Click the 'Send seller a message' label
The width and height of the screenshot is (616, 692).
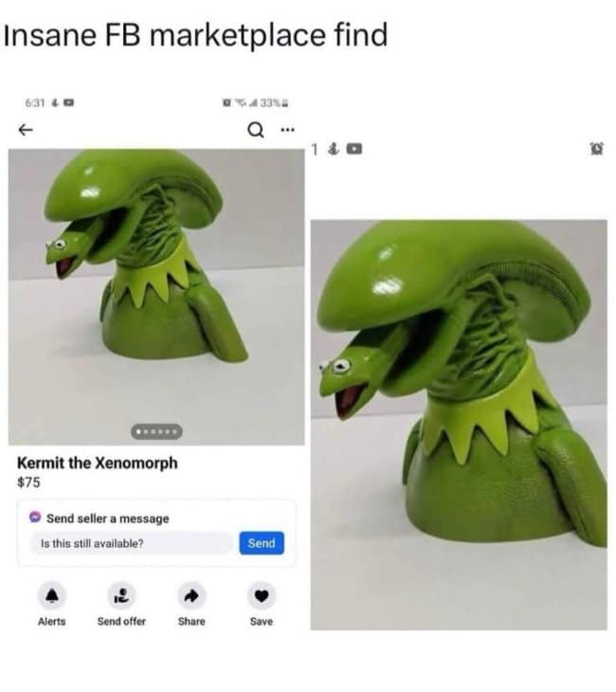tap(108, 519)
